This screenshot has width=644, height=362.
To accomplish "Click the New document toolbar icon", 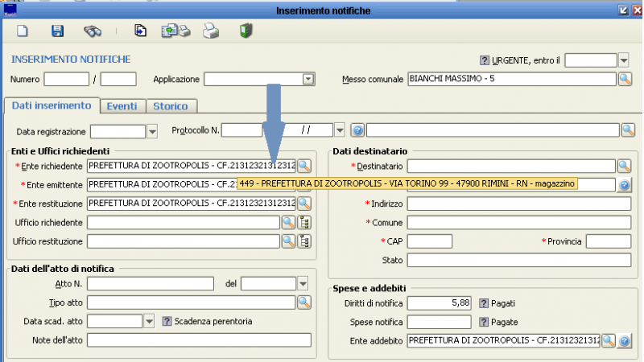I will 23,31.
